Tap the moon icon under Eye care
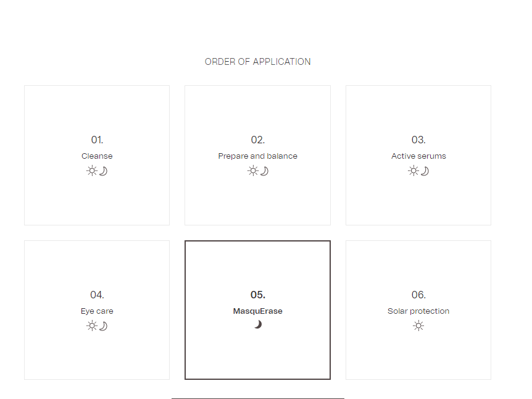This screenshot has height=399, width=532. [103, 326]
